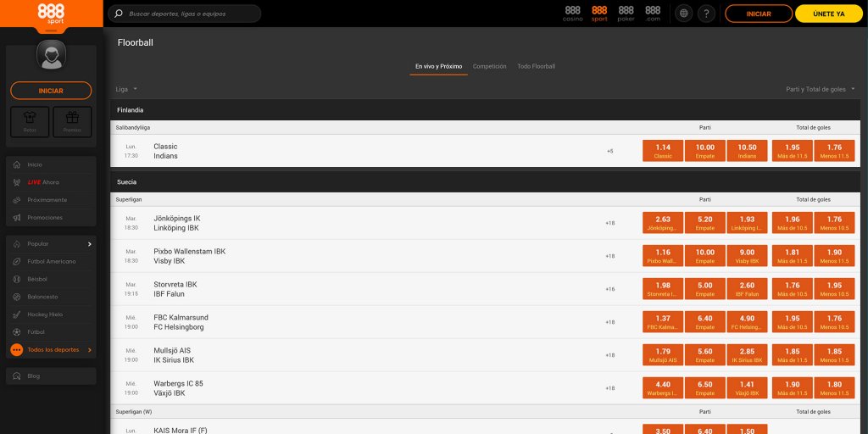Focus the search sports input field
Screen dimensions: 868x434
pyautogui.click(x=184, y=14)
